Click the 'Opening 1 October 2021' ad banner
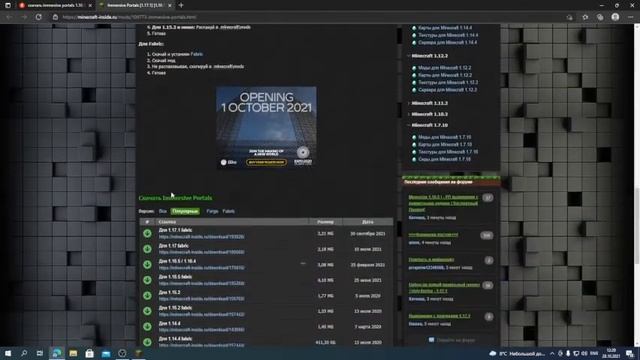The height and width of the screenshot is (360, 640). coord(266,127)
